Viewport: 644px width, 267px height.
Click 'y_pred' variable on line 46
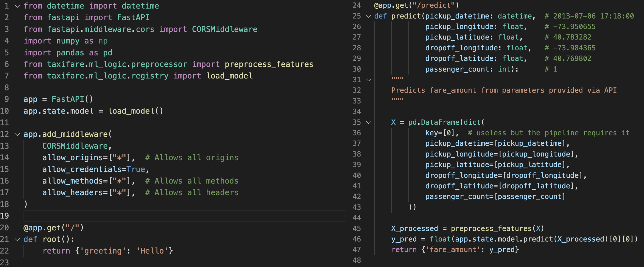pos(404,239)
